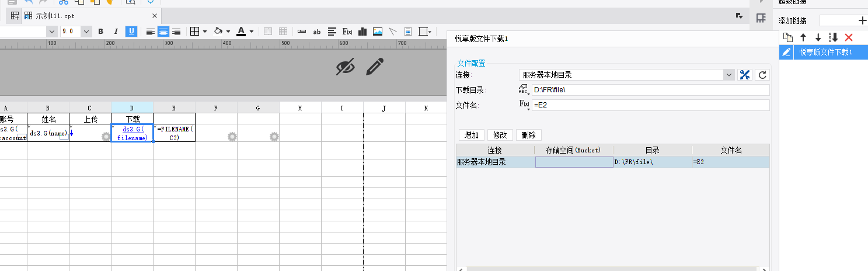Click the 修改 button

(x=500, y=135)
